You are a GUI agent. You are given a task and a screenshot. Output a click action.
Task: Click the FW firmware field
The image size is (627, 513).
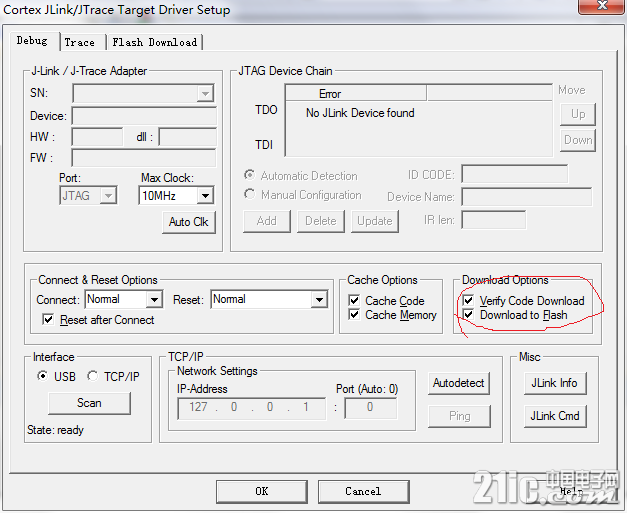coord(144,158)
